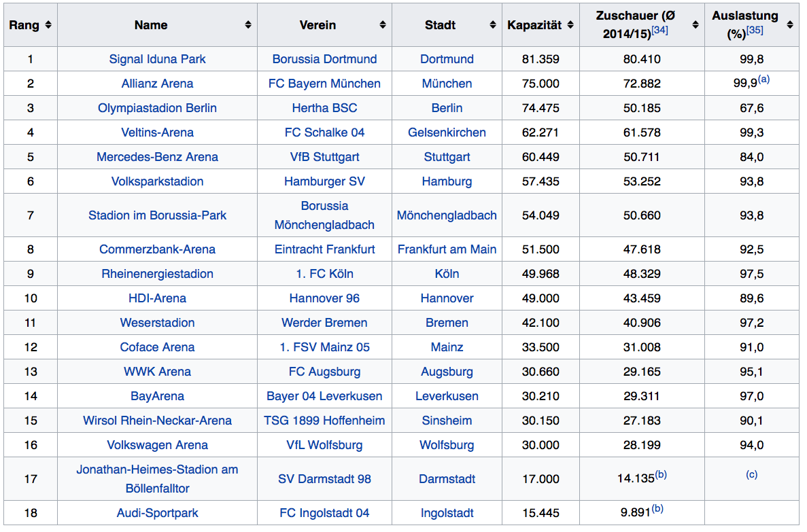Viewport: 807px width, 532px height.
Task: Open Sinsheim city link
Action: pyautogui.click(x=447, y=421)
